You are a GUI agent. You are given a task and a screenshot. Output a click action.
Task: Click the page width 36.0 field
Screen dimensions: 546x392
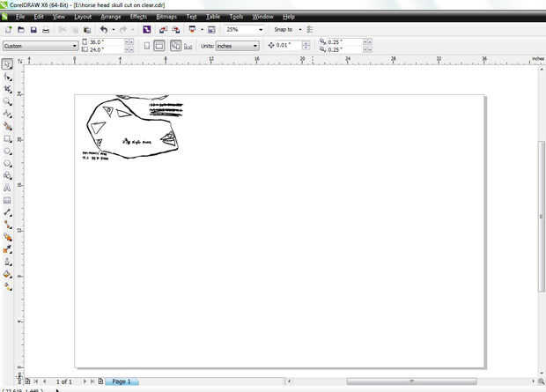pyautogui.click(x=107, y=41)
